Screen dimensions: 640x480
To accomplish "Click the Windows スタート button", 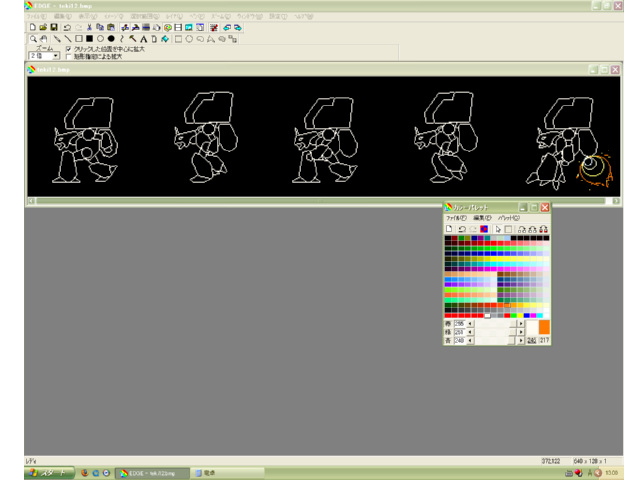I will point(49,473).
